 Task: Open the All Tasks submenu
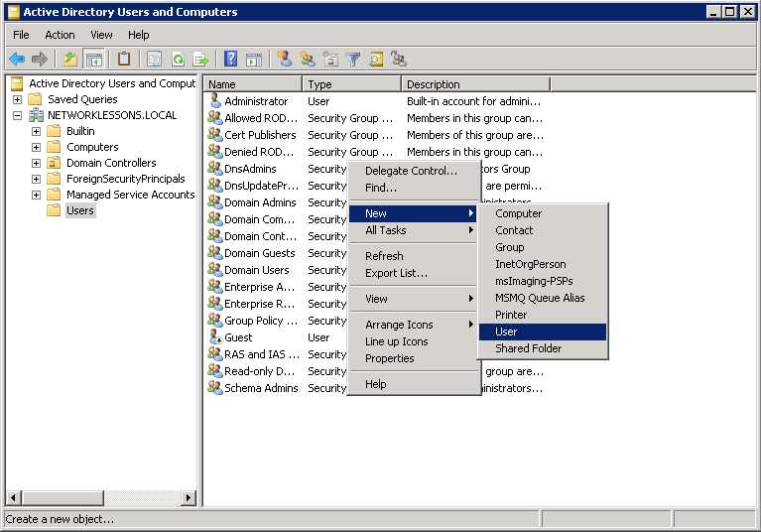click(x=414, y=230)
